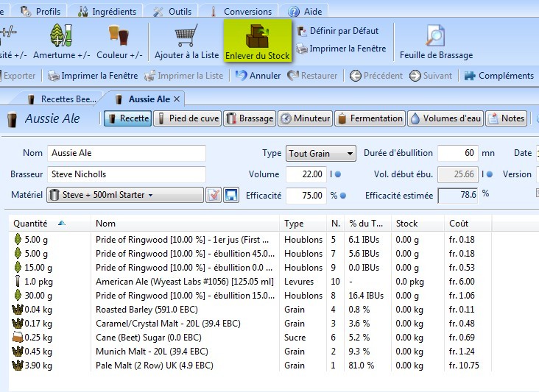
Task: Open the Type Tout Grain dropdown
Action: (x=320, y=154)
